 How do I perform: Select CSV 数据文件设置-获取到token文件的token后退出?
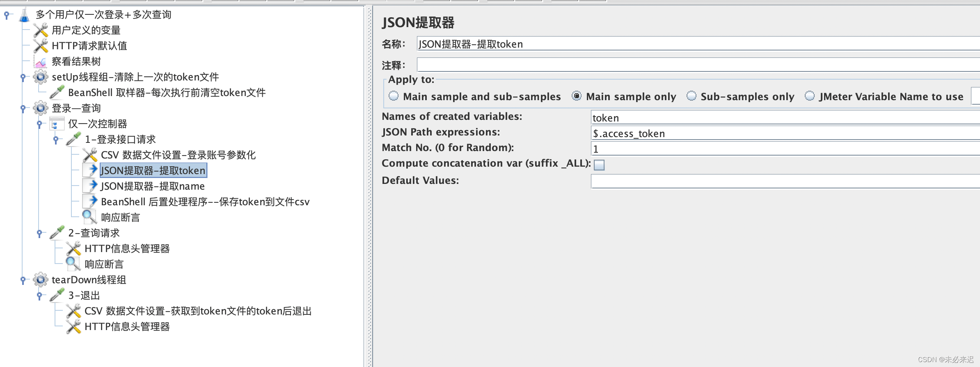(x=198, y=311)
